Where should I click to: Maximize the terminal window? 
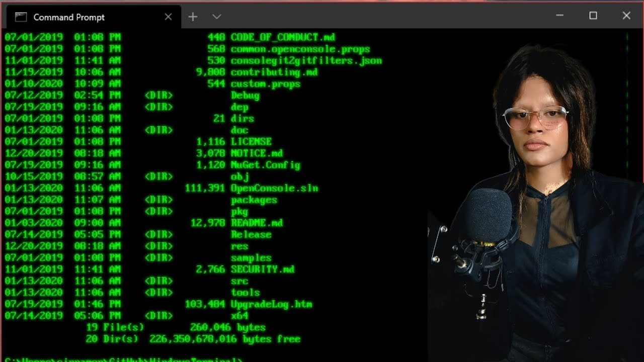pyautogui.click(x=593, y=16)
